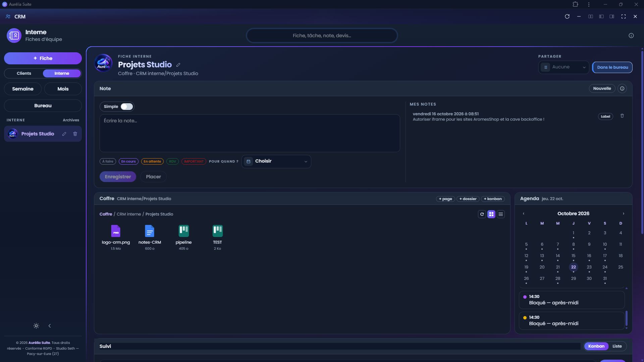Screen dimensions: 644x362
Task: Open the Semaine view
Action: point(23,89)
